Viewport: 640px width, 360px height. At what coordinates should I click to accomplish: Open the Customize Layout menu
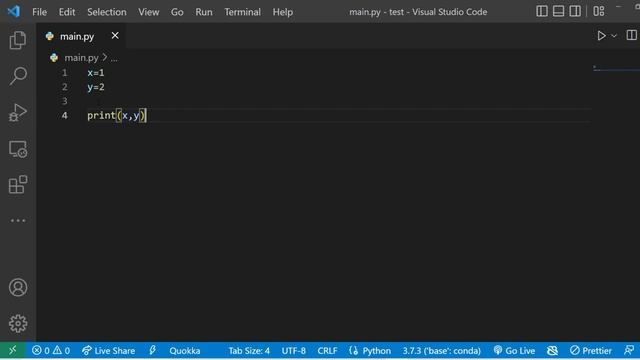pos(599,11)
